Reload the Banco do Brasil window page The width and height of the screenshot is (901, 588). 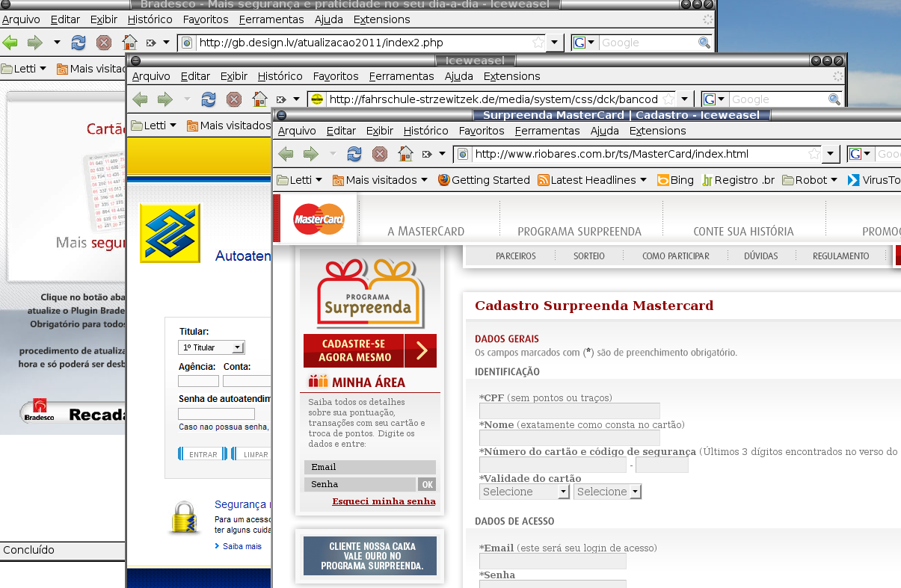tap(209, 99)
